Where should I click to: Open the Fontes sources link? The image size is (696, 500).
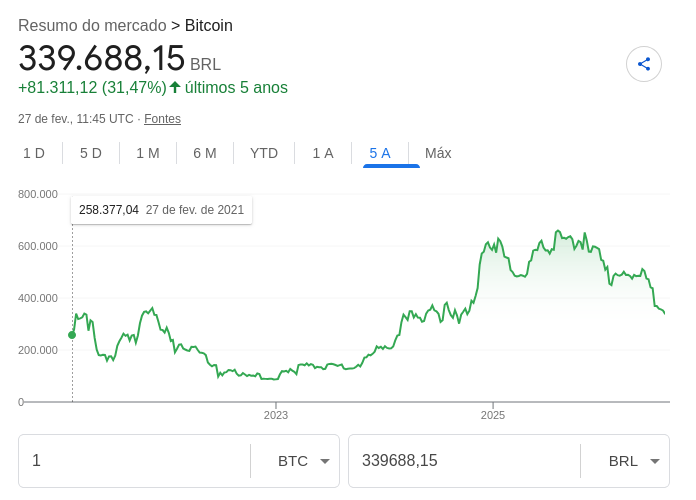coord(162,119)
